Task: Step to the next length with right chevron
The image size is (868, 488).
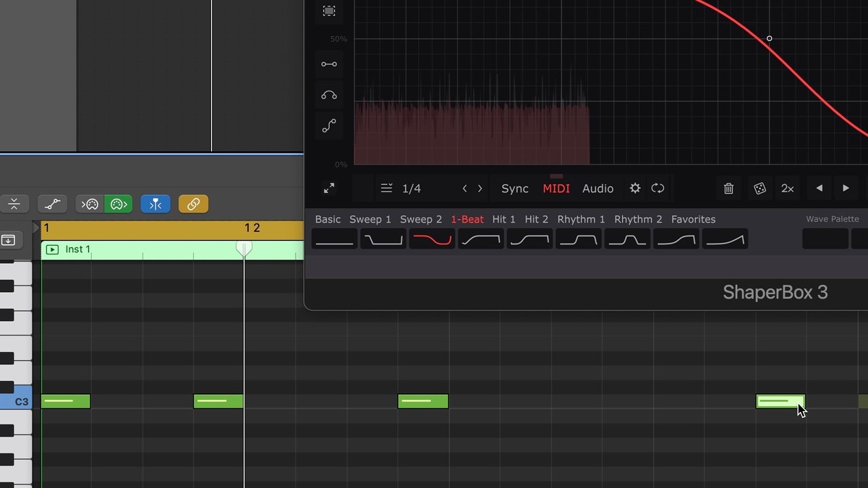Action: coord(480,189)
